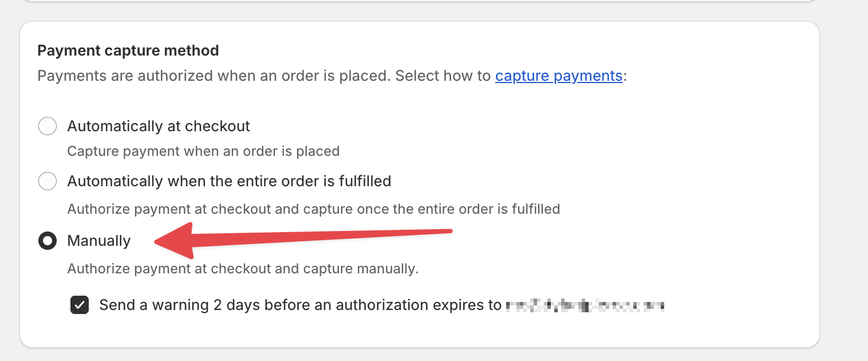This screenshot has height=361, width=868.
Task: Click the Capture payment when an order is placed description
Action: 204,151
